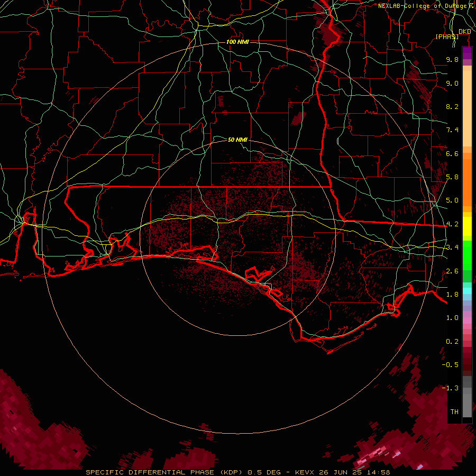Click the 8.2 scale value
This screenshot has height=476, width=476.
click(452, 106)
